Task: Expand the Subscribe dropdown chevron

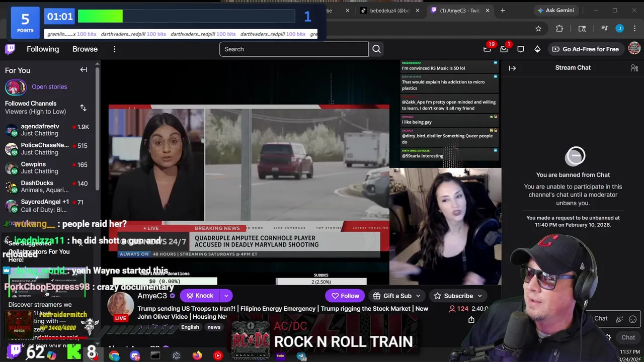Action: pyautogui.click(x=480, y=296)
